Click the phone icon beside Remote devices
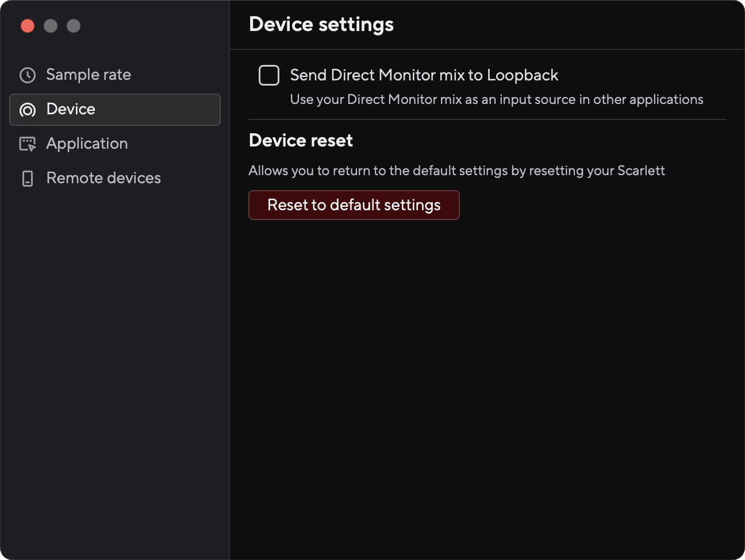The image size is (745, 560). 28,179
